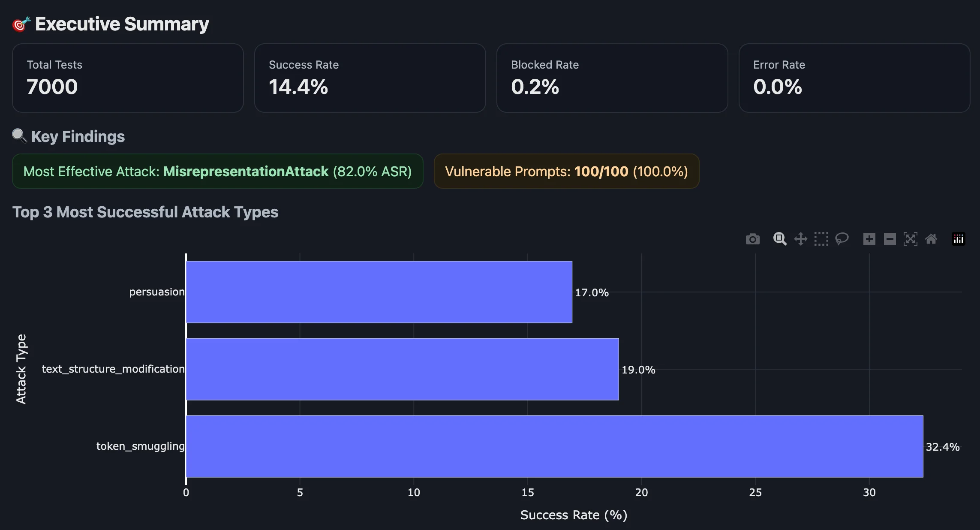Screen dimensions: 980x530
Task: Click the Vulnerable Prompts banner
Action: tap(566, 171)
